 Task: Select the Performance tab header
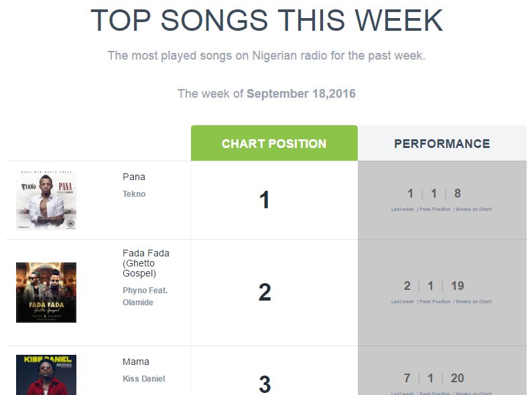[x=442, y=143]
